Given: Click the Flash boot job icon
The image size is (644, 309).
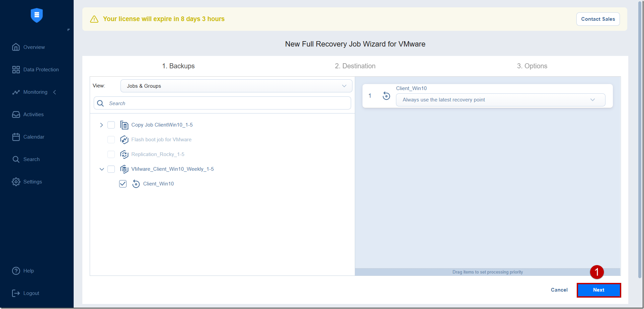Looking at the screenshot, I should click(124, 140).
